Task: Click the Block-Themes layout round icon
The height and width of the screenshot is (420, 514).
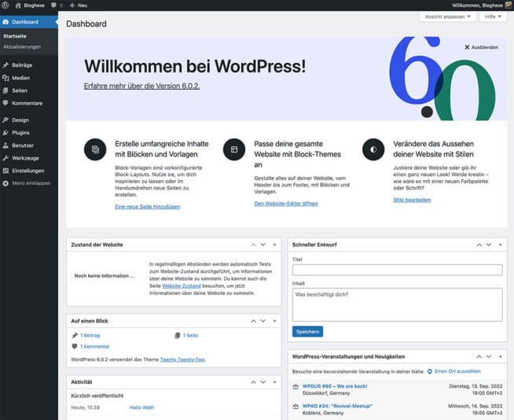Action: pos(234,149)
